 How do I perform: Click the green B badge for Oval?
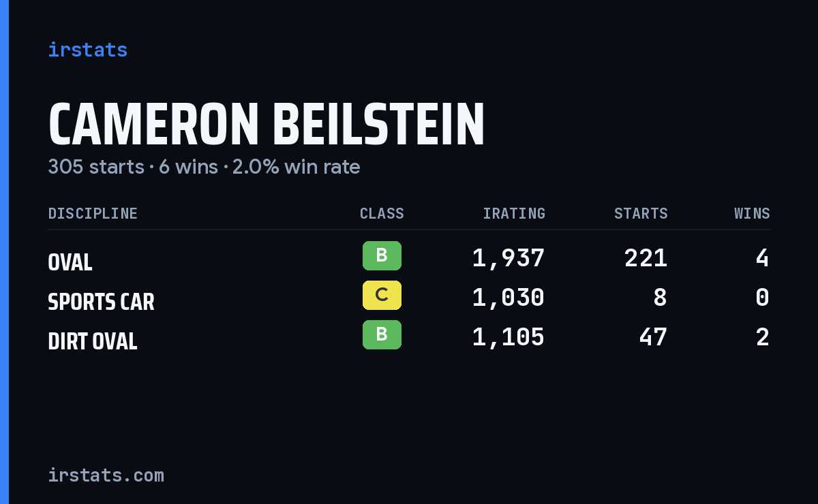tap(382, 256)
